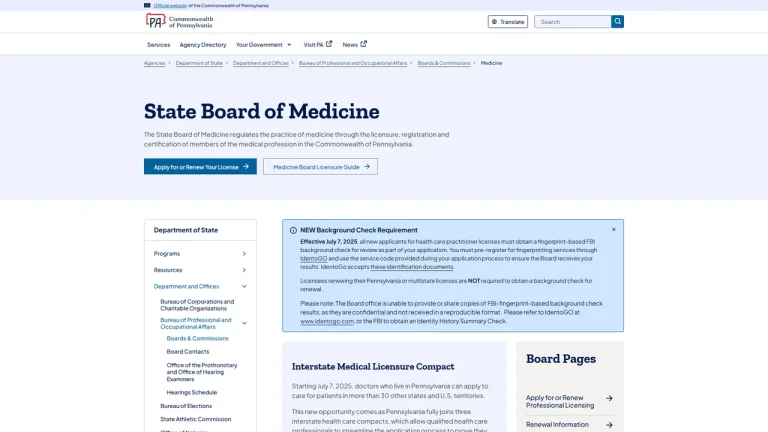Open the Agency Directory menu item

[x=203, y=45]
